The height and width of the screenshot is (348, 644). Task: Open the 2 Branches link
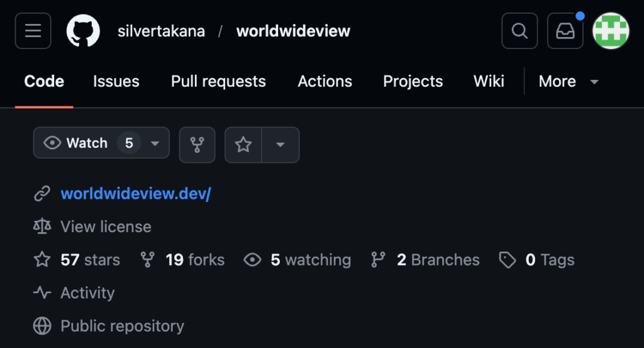pyautogui.click(x=438, y=260)
